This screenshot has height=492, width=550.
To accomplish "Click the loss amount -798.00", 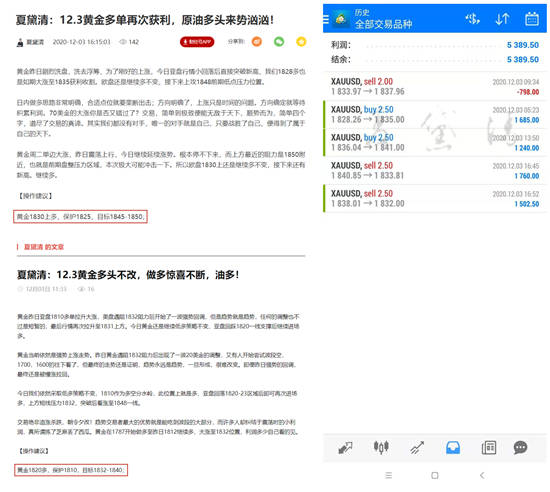I will coord(528,92).
